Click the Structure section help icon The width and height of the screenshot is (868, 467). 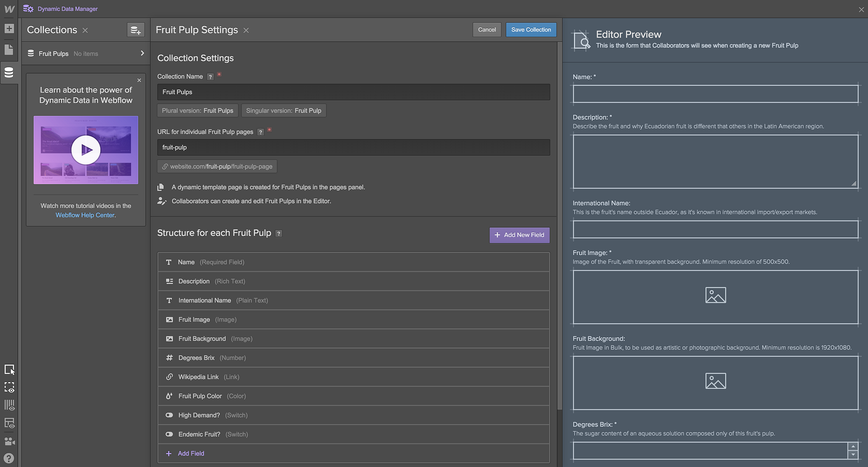tap(279, 234)
